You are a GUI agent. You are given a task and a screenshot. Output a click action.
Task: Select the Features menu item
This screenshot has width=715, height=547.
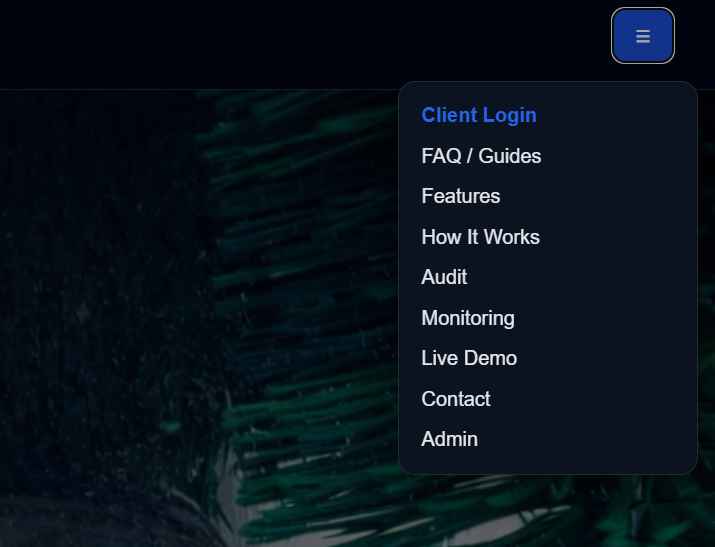click(461, 196)
